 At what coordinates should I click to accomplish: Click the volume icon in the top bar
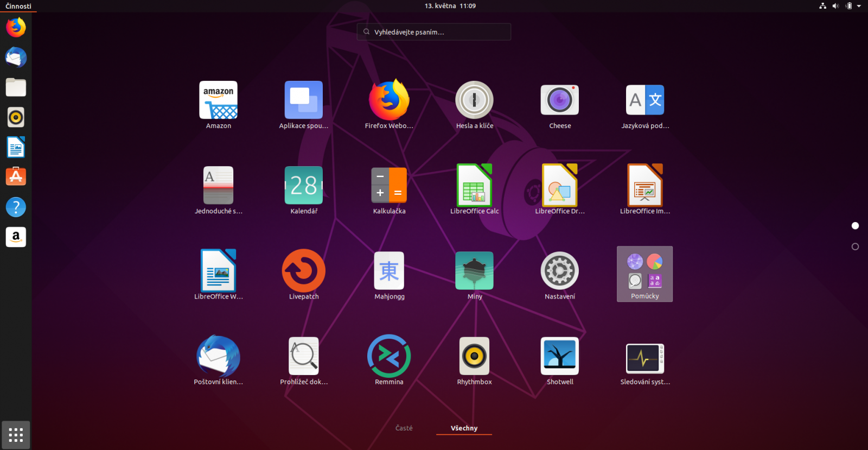point(835,6)
